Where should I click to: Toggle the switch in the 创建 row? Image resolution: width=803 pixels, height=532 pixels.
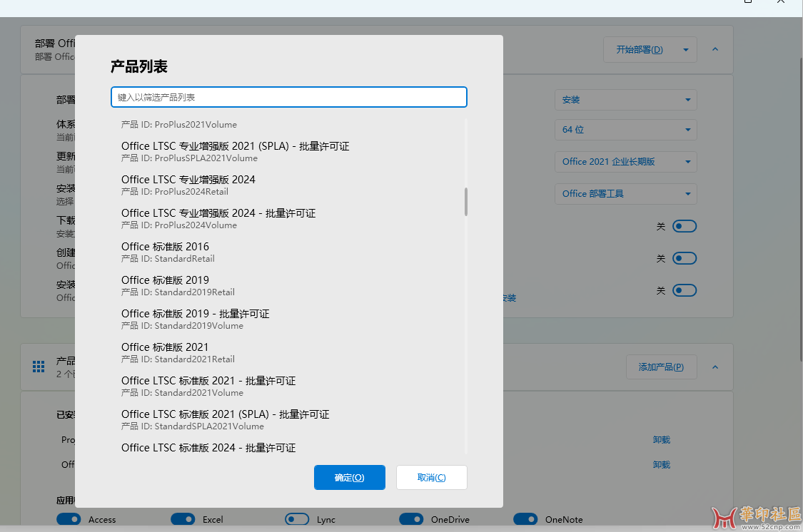[685, 258]
